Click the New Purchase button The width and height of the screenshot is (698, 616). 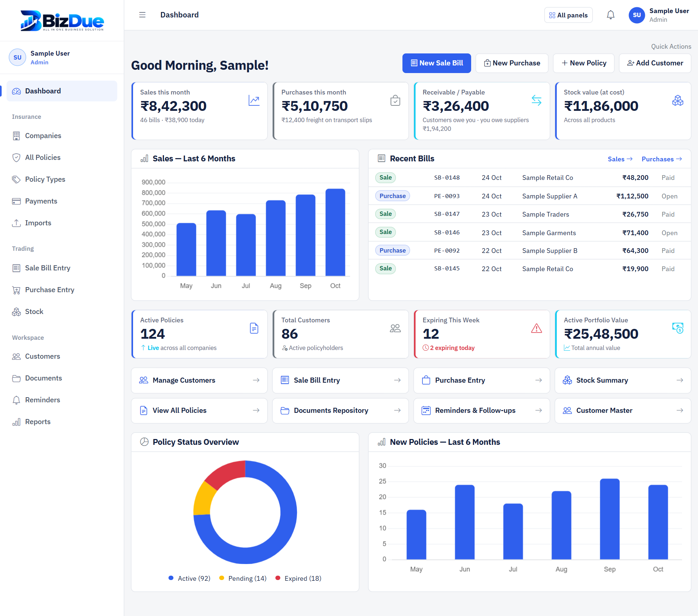pyautogui.click(x=512, y=63)
